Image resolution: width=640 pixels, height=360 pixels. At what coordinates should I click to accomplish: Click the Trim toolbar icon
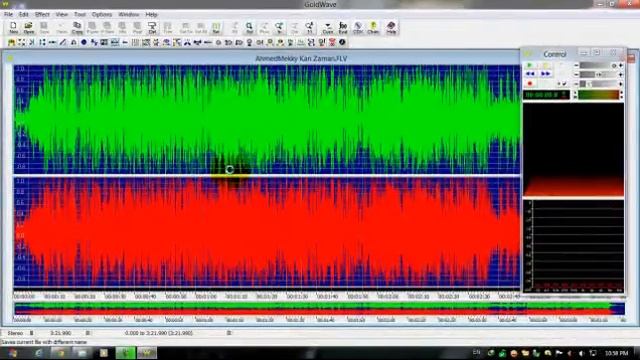point(167,28)
